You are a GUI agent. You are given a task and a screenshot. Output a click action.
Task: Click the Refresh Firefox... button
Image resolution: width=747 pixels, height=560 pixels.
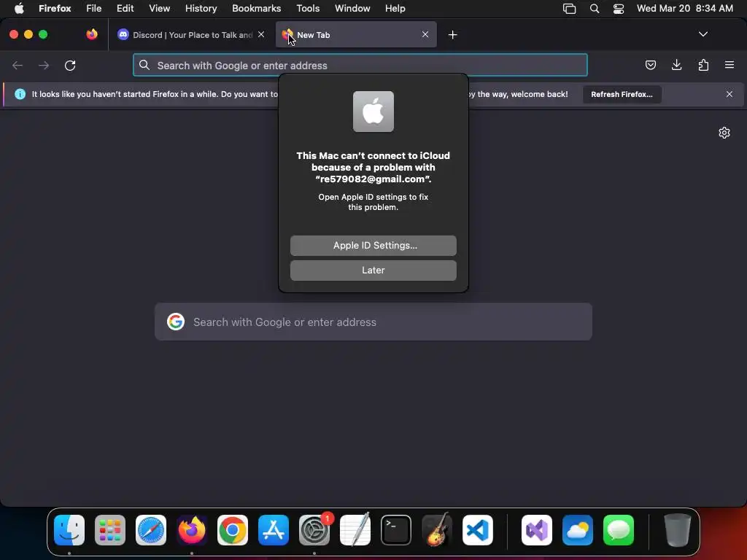pos(622,94)
